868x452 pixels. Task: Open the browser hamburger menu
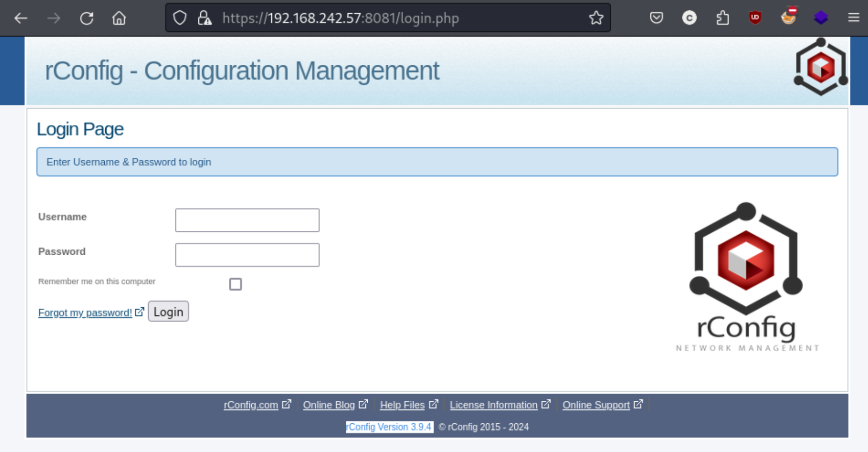tap(854, 18)
